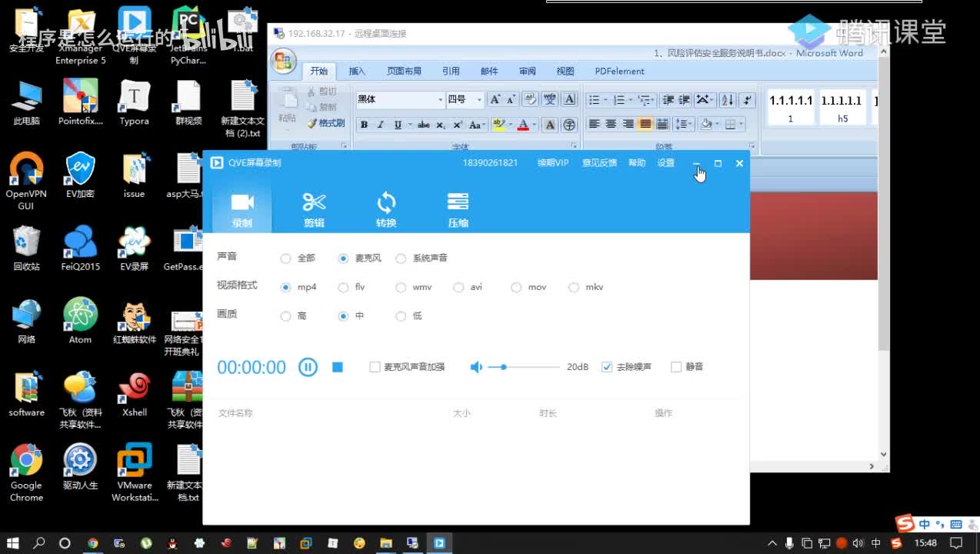
Task: Click Bold icon in Word ribbon
Action: pyautogui.click(x=364, y=125)
